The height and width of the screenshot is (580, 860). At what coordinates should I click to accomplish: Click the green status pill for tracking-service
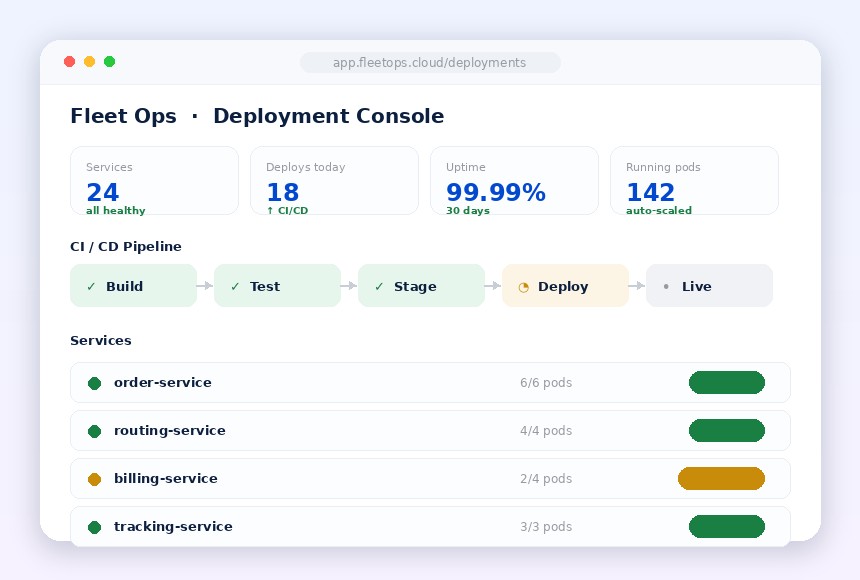point(727,526)
